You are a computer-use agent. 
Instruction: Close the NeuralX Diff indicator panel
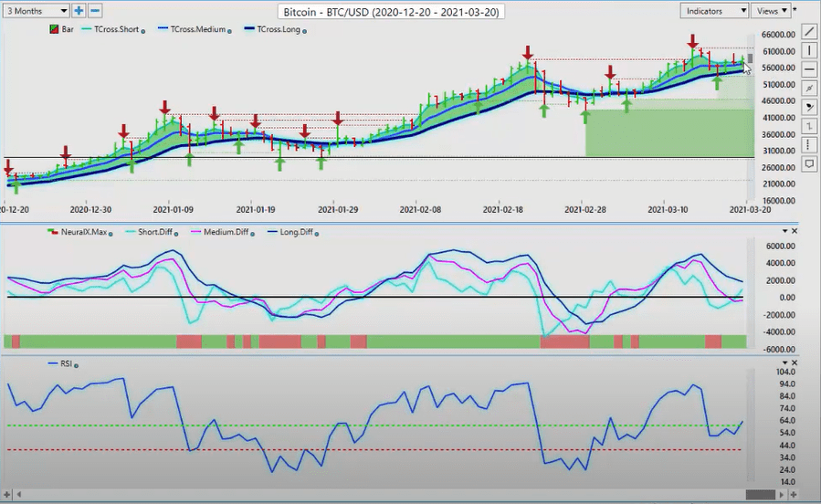pyautogui.click(x=795, y=231)
